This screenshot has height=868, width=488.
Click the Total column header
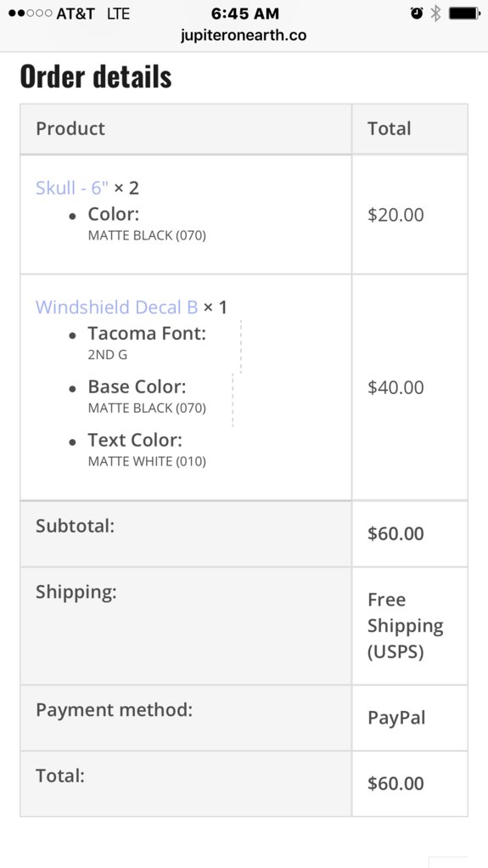(389, 128)
